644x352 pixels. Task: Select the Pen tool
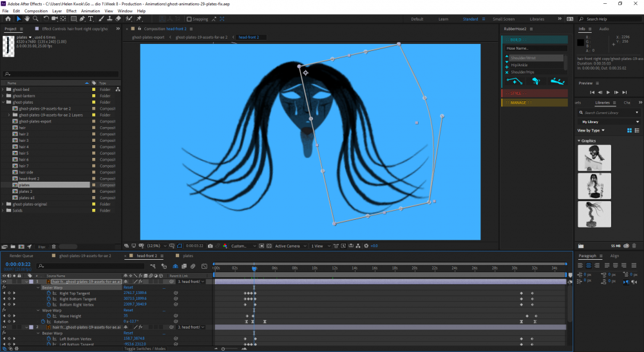coord(82,19)
